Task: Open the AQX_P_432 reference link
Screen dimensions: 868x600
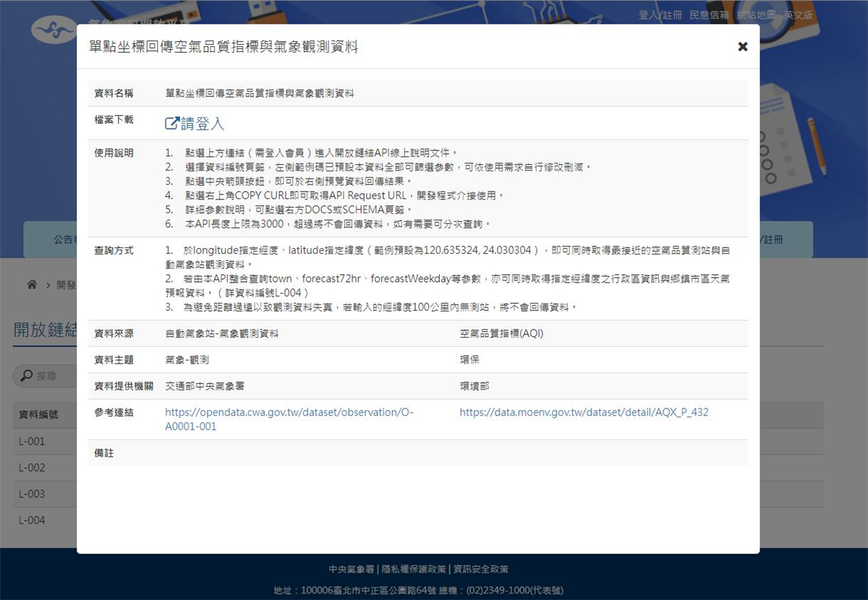Action: point(584,412)
